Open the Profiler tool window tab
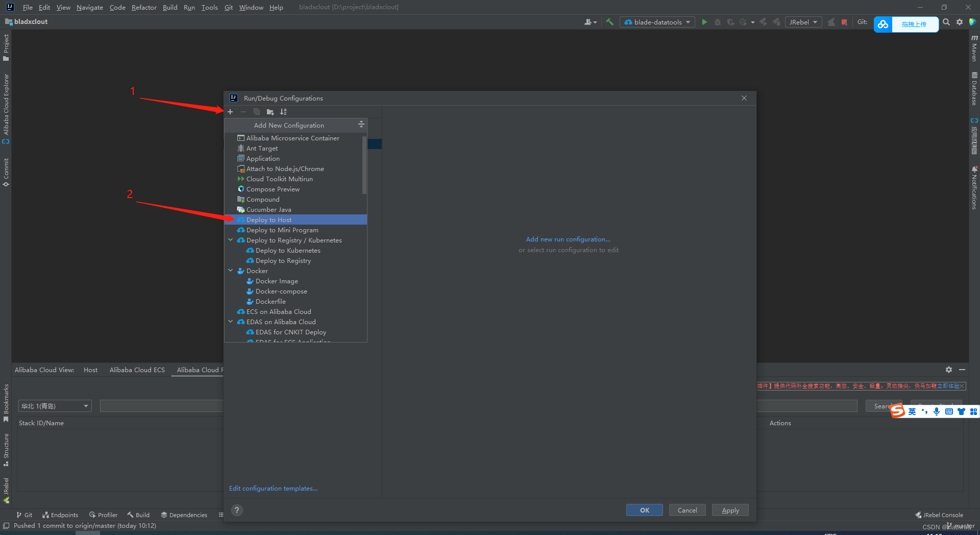Image resolution: width=980 pixels, height=535 pixels. (x=103, y=515)
